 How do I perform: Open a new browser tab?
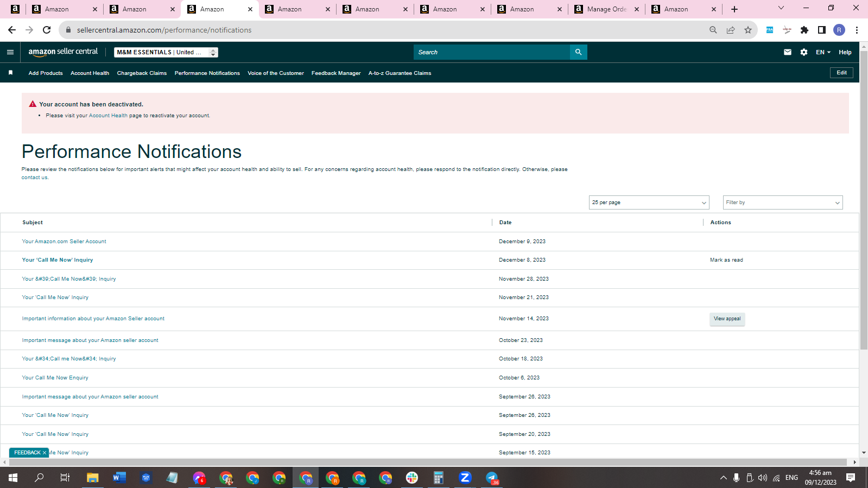[734, 9]
